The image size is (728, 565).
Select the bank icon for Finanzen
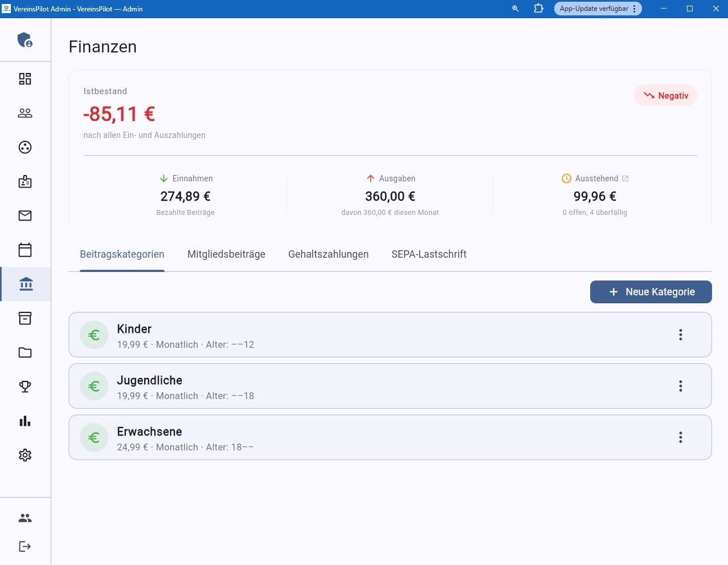pyautogui.click(x=26, y=284)
